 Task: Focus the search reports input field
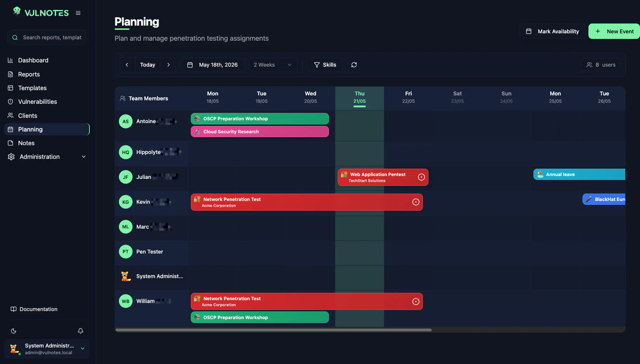pos(47,38)
